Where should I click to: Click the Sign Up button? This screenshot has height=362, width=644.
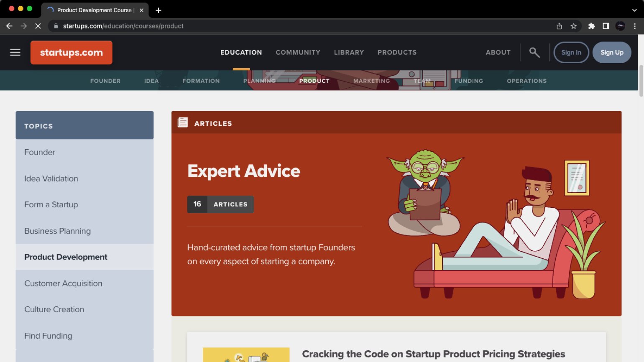(612, 52)
